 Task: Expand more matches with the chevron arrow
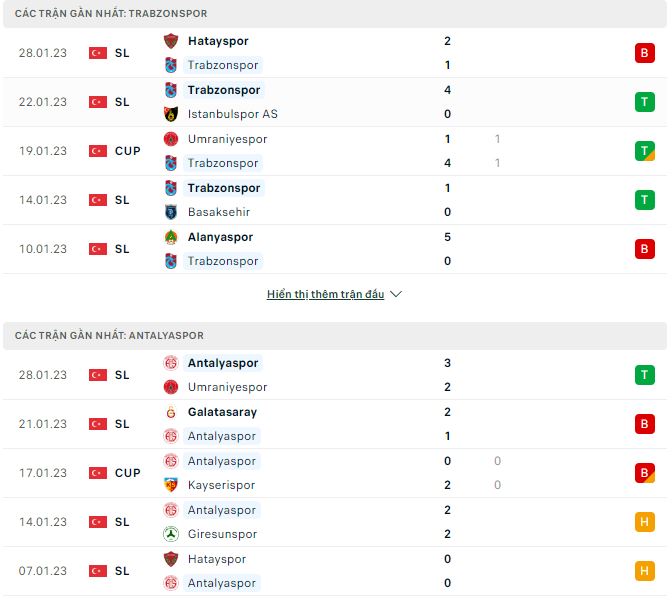[395, 295]
